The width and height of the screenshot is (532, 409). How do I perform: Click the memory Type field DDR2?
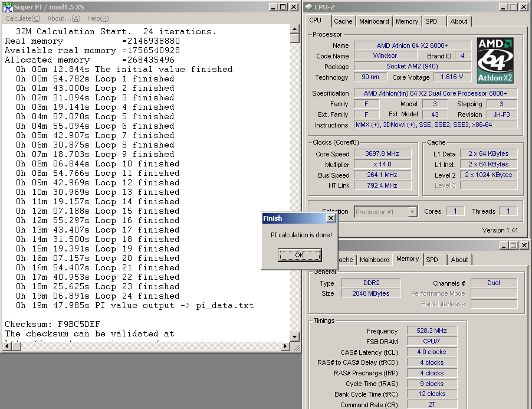point(371,283)
